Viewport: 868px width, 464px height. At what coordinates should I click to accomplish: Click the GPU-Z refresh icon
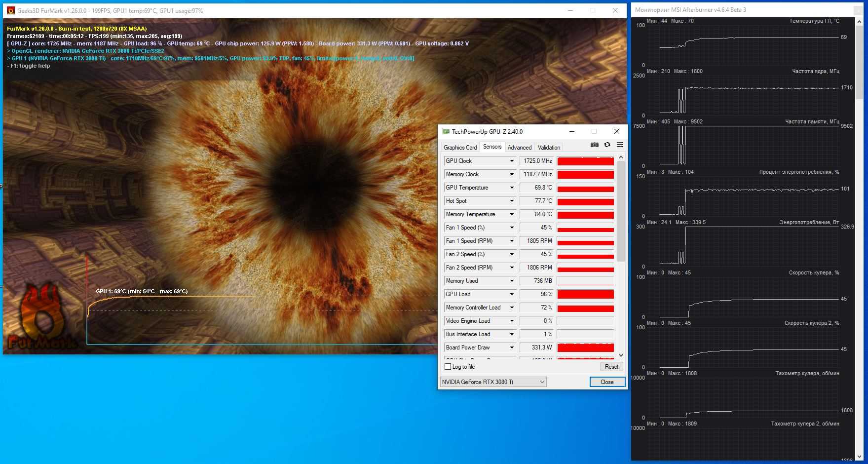pos(607,145)
